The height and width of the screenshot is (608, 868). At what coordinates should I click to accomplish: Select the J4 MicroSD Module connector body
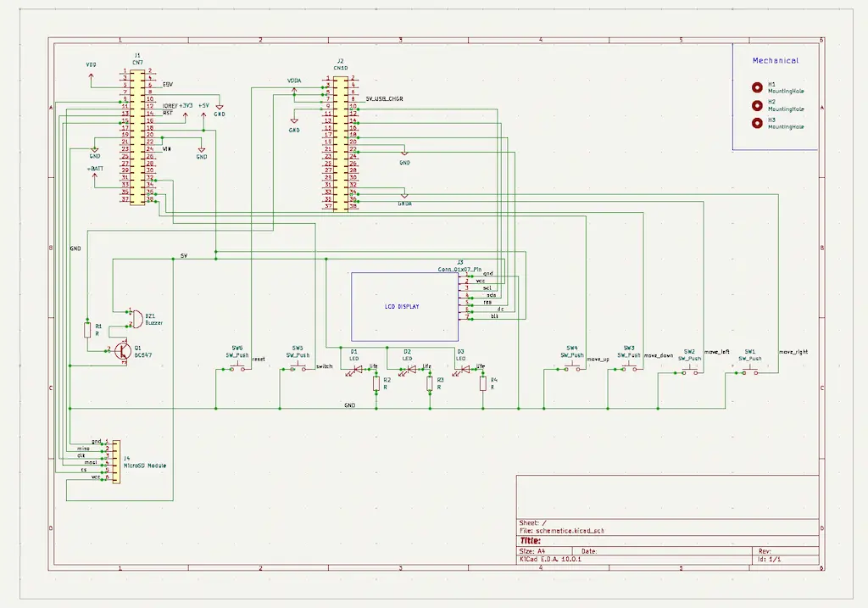[x=116, y=462]
